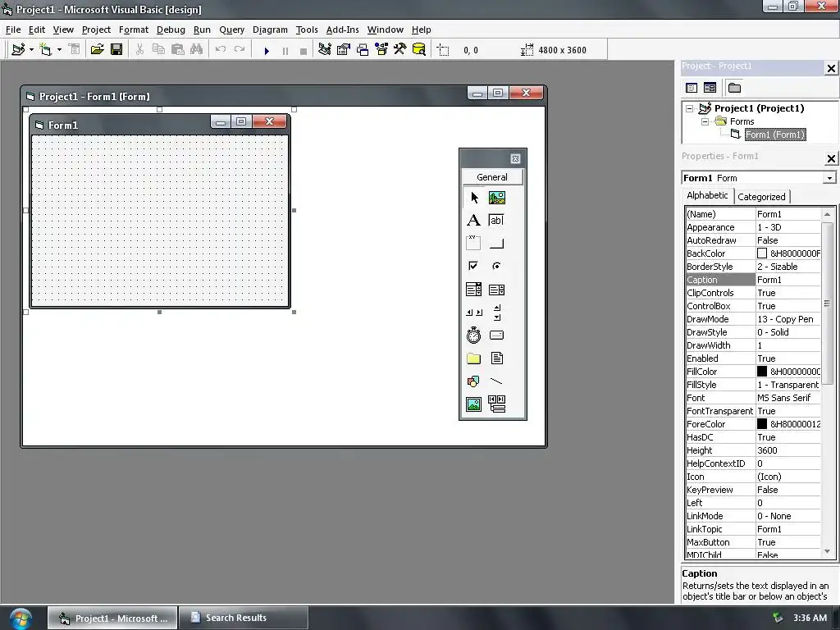Click the Find binoculars toolbar icon

pos(197,50)
